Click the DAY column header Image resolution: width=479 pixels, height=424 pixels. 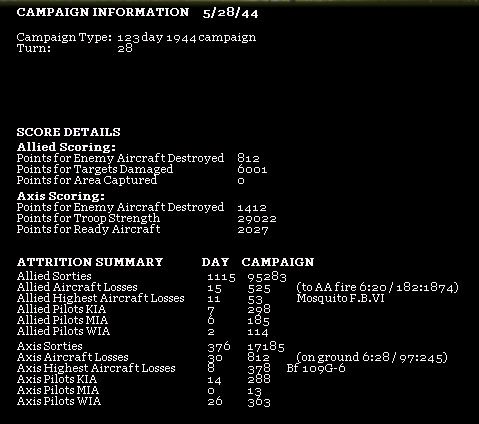(x=215, y=262)
